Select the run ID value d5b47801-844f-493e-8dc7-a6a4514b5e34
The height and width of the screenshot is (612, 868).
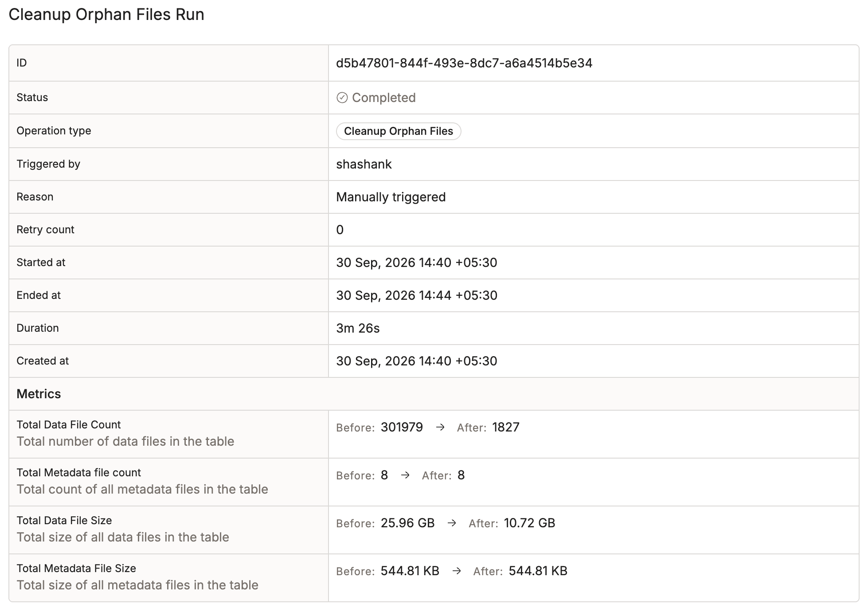464,63
